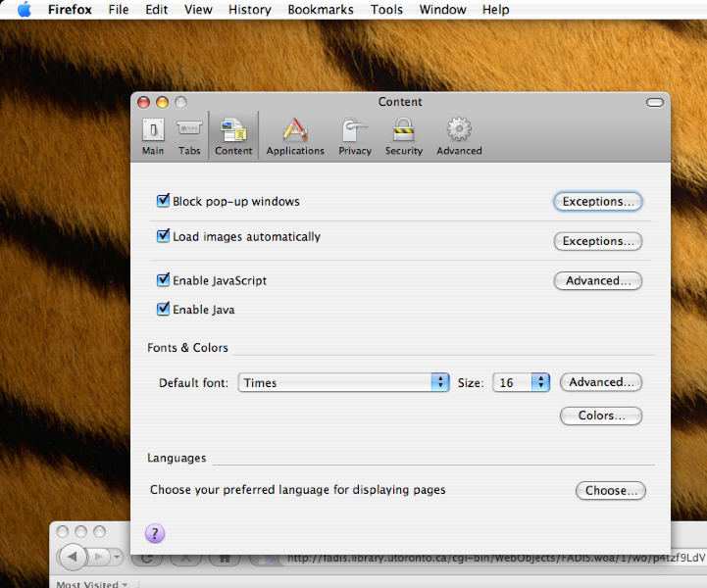Click the Languages section heading
Image resolution: width=707 pixels, height=588 pixels.
(177, 458)
